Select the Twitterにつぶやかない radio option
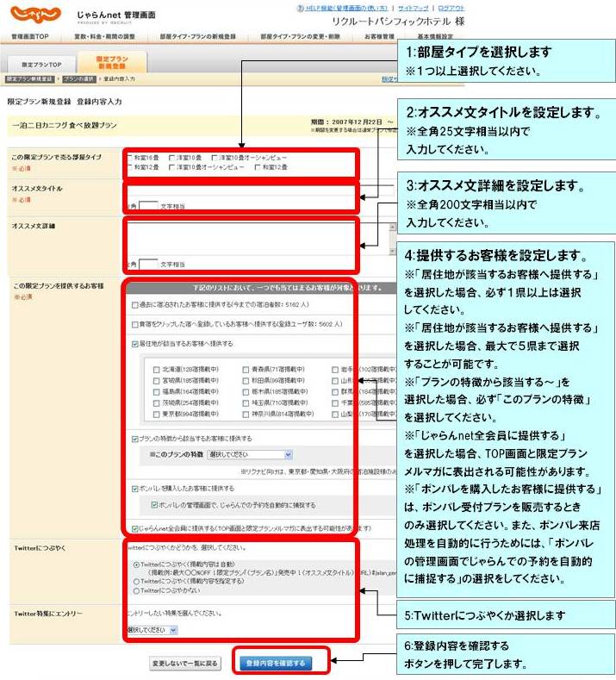 pyautogui.click(x=135, y=591)
